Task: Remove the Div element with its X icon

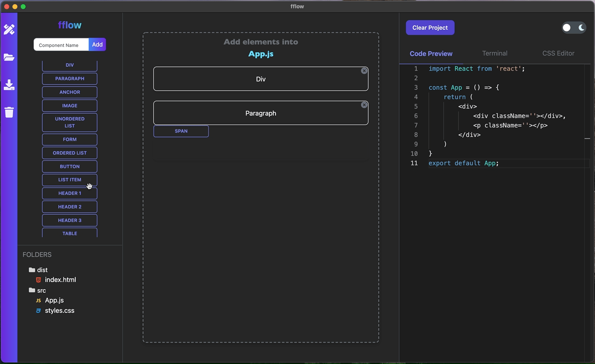Action: pos(364,71)
